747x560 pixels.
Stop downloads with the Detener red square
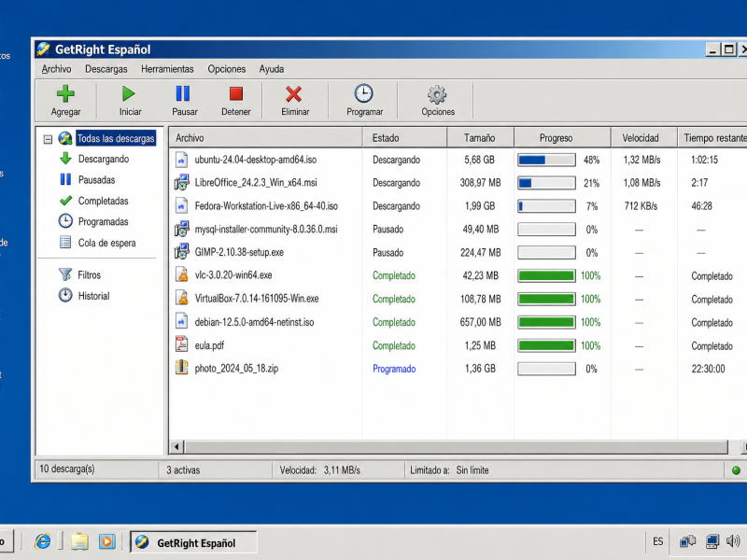pos(236,94)
